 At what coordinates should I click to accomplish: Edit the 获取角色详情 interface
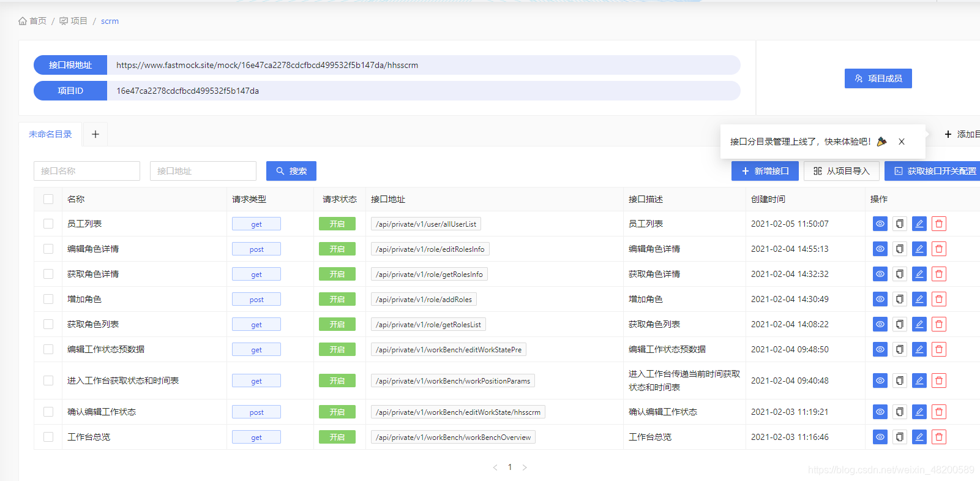click(x=919, y=274)
